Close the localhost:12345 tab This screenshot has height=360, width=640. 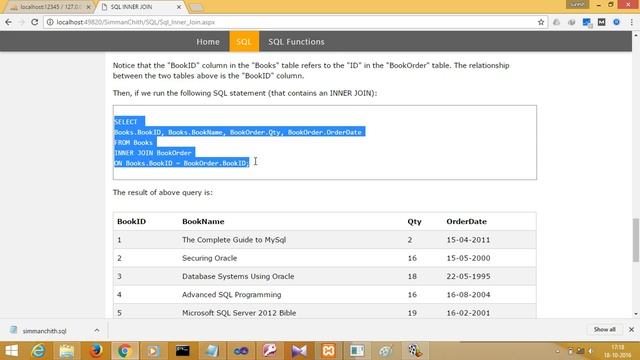pyautogui.click(x=88, y=7)
